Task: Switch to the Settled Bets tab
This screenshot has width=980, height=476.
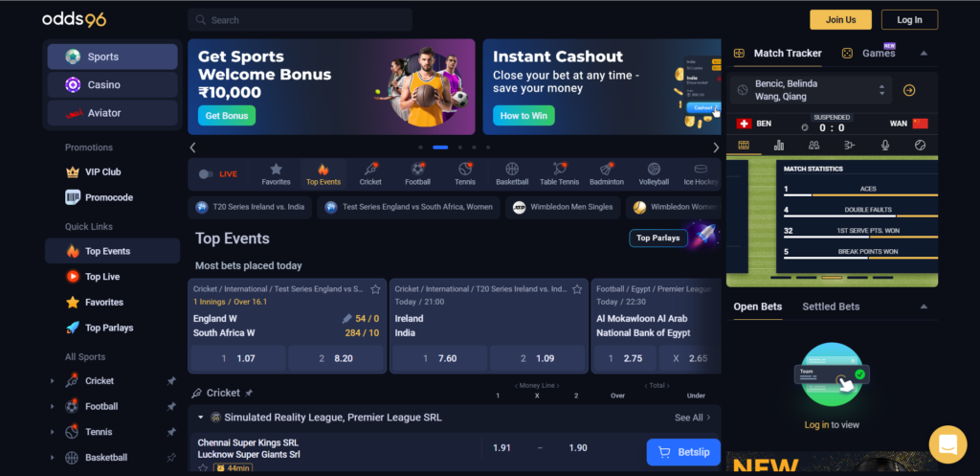Action: tap(831, 306)
